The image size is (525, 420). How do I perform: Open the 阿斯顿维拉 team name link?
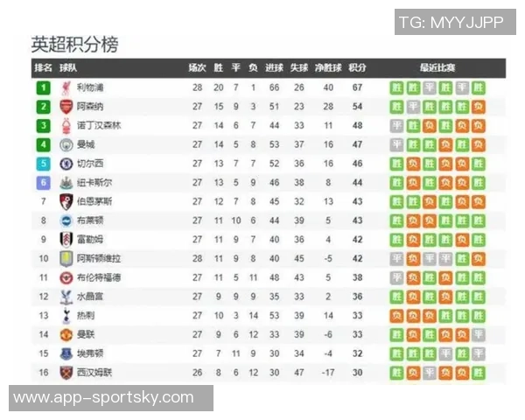[x=97, y=258]
